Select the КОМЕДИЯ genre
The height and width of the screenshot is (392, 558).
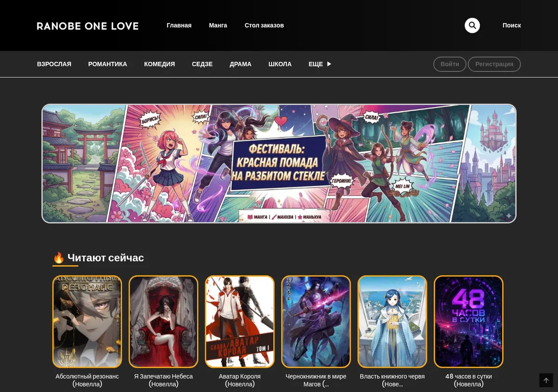tap(159, 64)
